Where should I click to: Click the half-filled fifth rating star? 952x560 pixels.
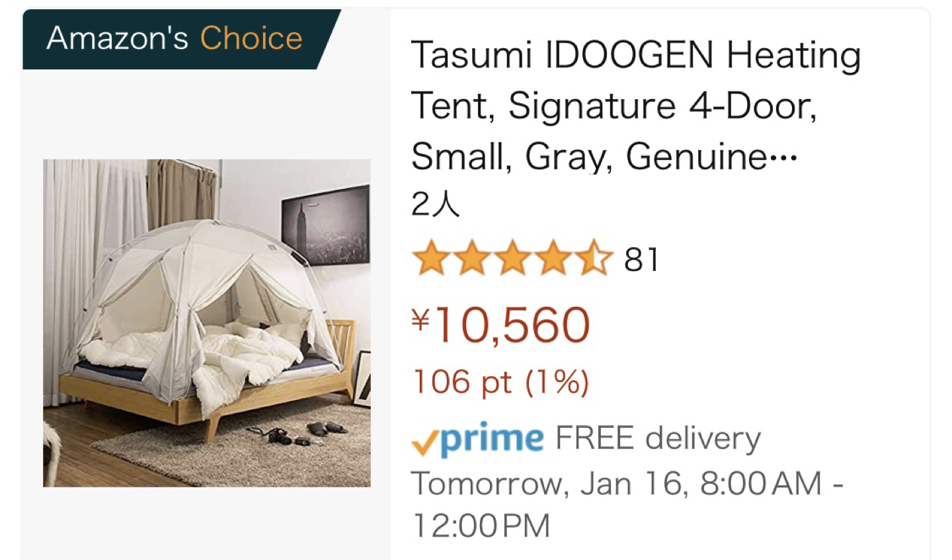(594, 259)
